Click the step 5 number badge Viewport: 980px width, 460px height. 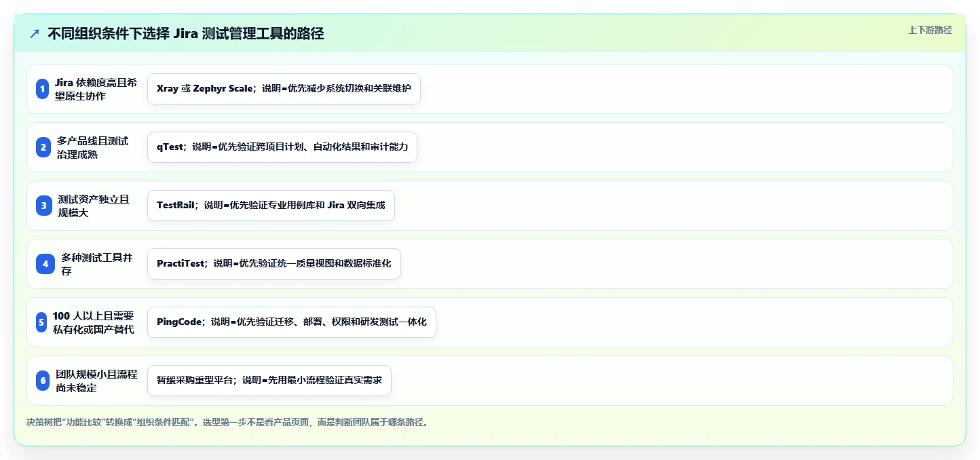tap(41, 322)
